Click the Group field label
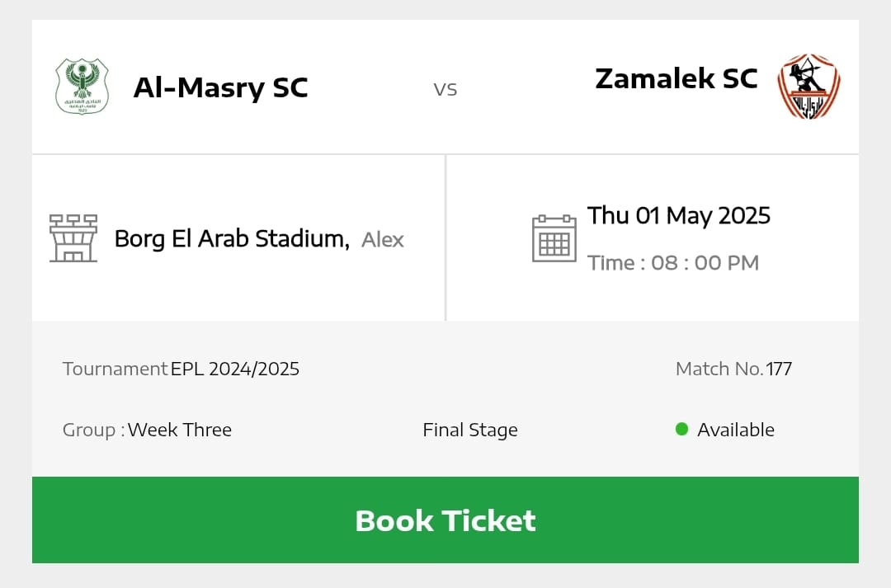891x588 pixels. coord(92,430)
